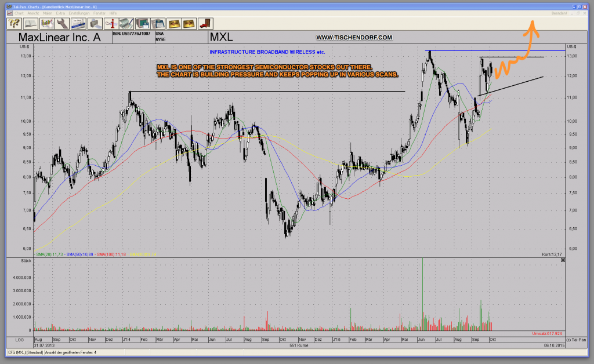Viewport: 594px width, 364px height.
Task: Select the candlestick chart tool
Action: 48,23
